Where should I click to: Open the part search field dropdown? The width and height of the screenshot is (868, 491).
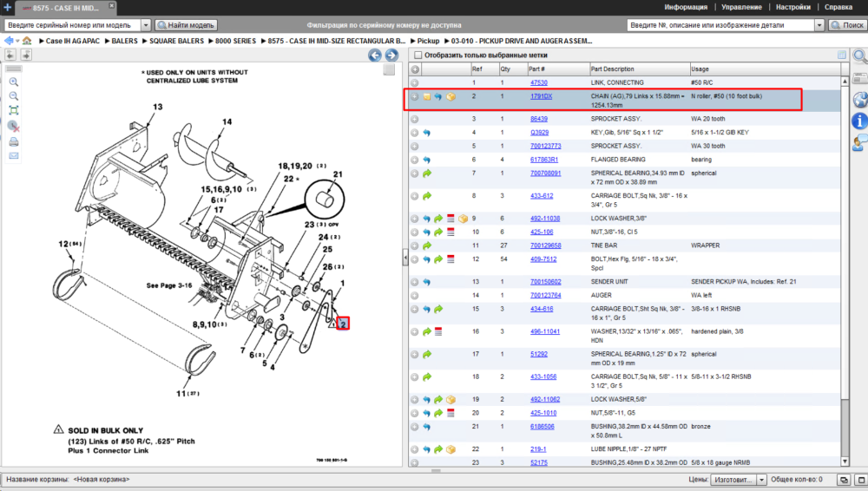819,25
